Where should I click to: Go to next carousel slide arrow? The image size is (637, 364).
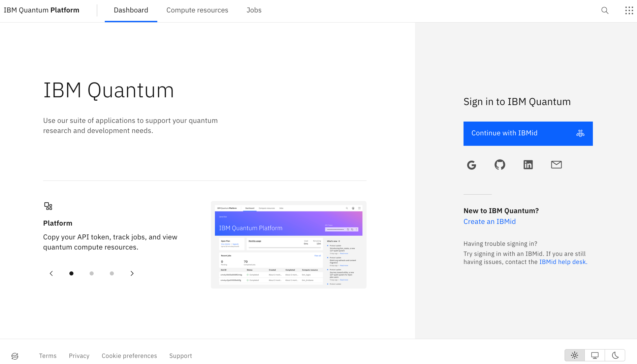click(x=132, y=273)
